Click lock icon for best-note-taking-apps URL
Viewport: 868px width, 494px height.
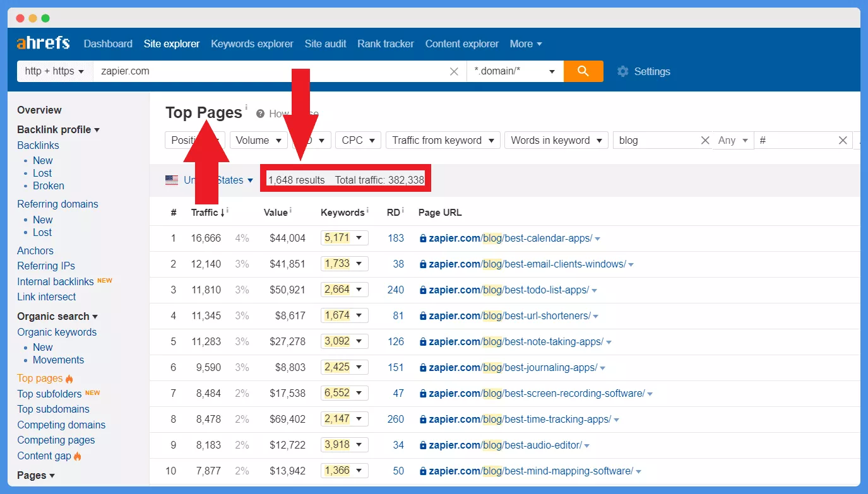tap(423, 342)
